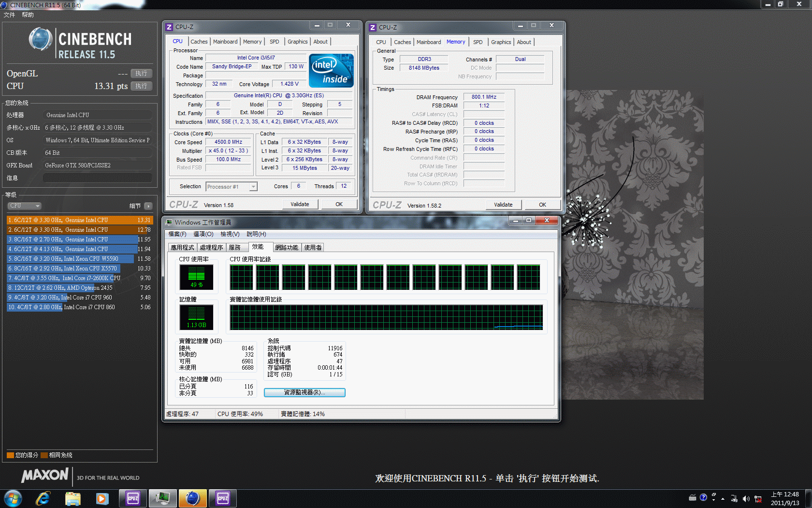Image resolution: width=812 pixels, height=508 pixels.
Task: Open Internet Explorer from taskbar
Action: point(43,498)
